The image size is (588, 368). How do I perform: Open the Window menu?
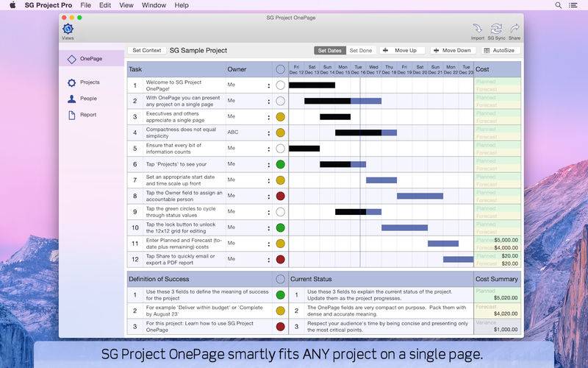pos(154,5)
